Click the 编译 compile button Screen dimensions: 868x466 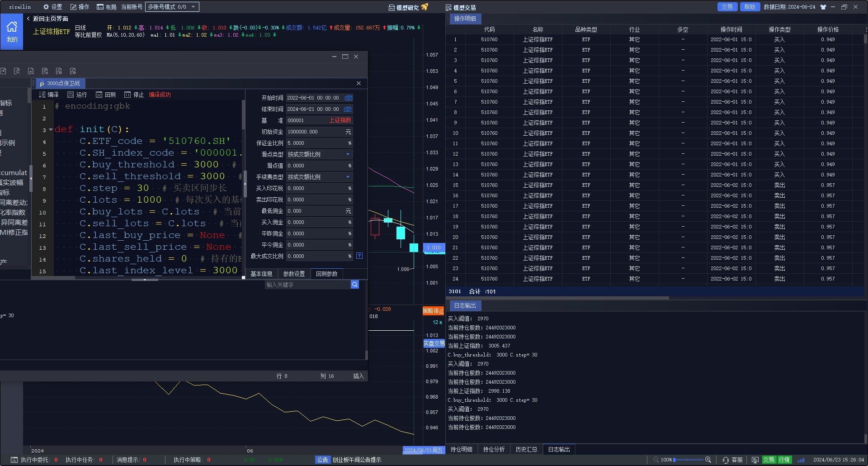(x=49, y=95)
